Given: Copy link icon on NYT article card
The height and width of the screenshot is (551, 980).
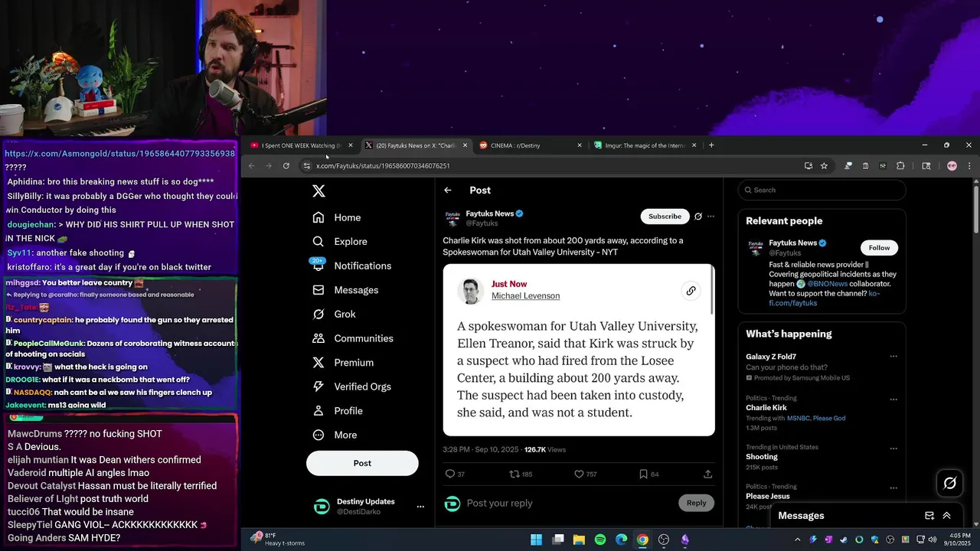Looking at the screenshot, I should [x=691, y=291].
